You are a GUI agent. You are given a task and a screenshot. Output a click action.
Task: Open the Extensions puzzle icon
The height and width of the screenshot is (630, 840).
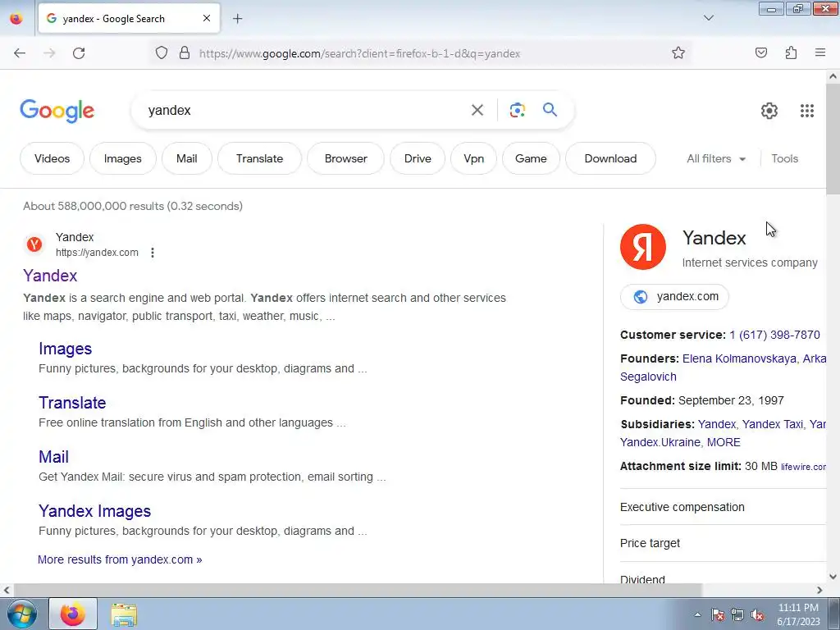792,53
